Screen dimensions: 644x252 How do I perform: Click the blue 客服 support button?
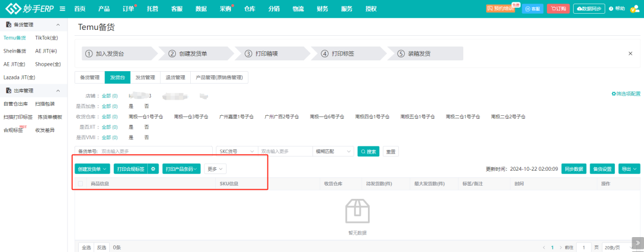click(532, 8)
